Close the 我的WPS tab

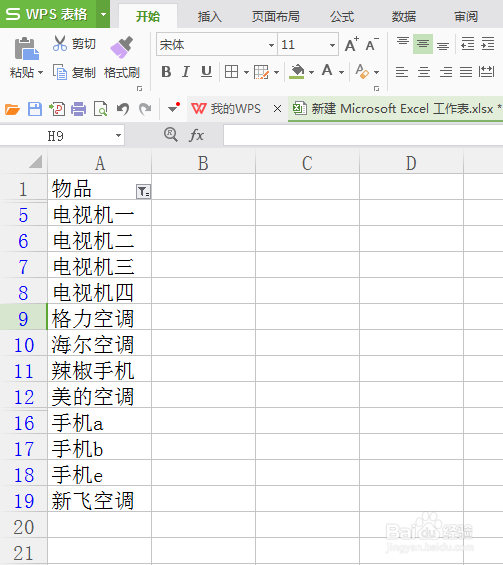point(277,108)
